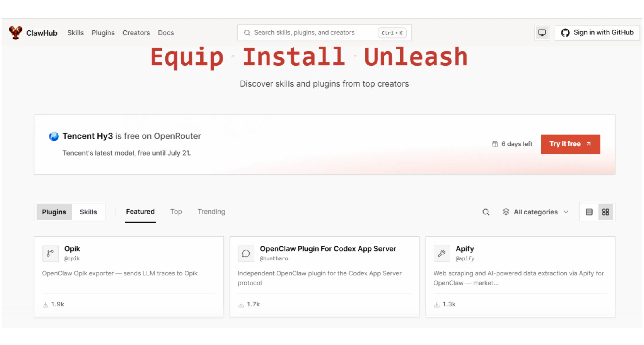Click Sign in with GitHub
This screenshot has width=644, height=345.
[597, 33]
